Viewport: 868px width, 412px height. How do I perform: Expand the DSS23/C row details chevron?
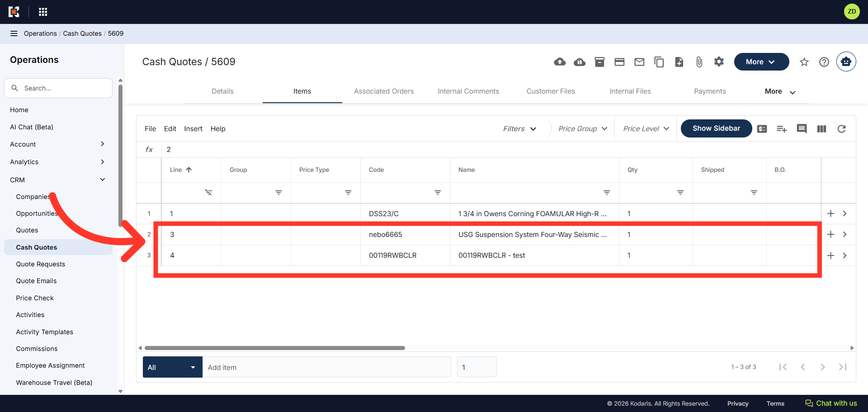(844, 213)
